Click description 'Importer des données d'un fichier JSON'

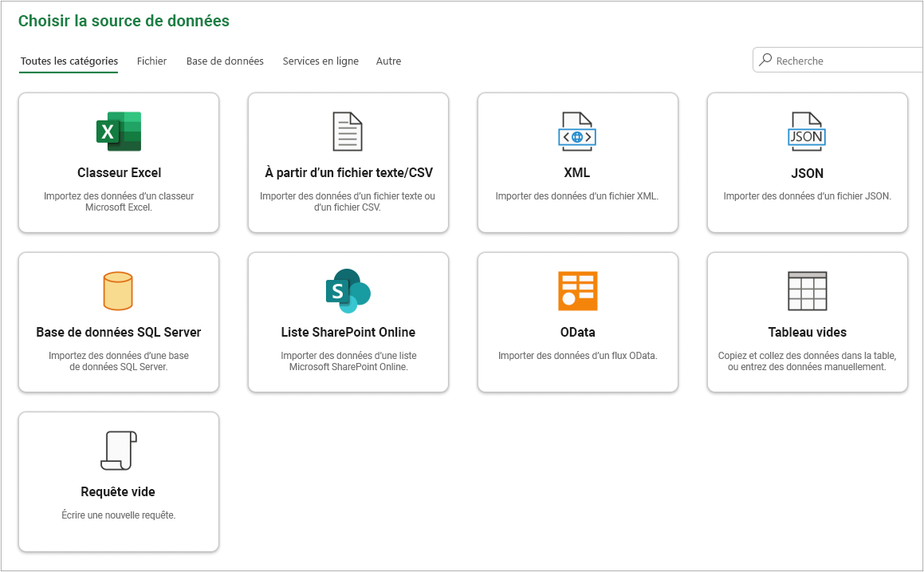point(808,195)
